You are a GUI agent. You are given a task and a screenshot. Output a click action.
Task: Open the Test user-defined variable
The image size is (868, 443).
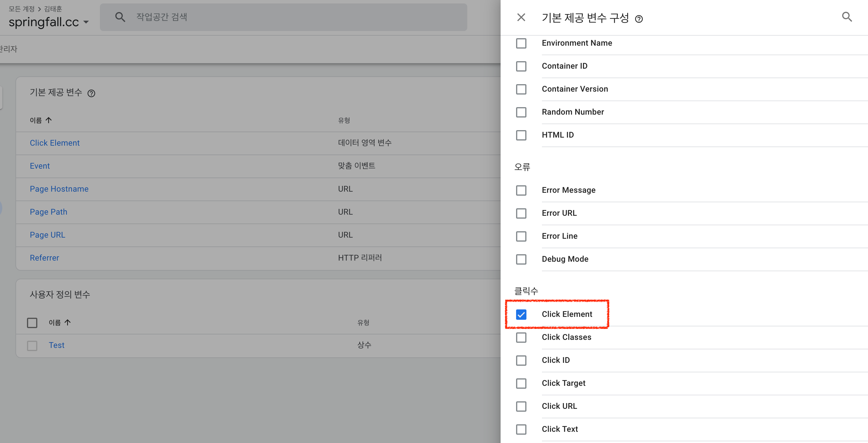pyautogui.click(x=56, y=345)
